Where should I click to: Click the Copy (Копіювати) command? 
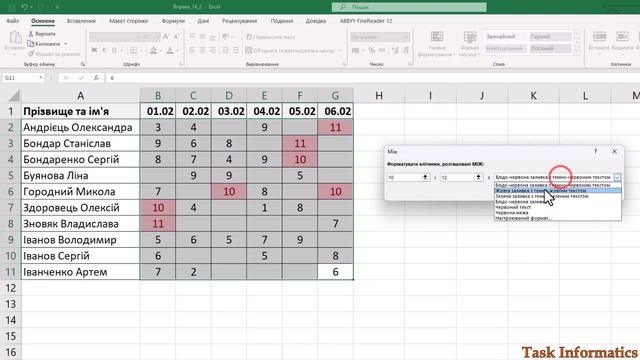pyautogui.click(x=44, y=44)
